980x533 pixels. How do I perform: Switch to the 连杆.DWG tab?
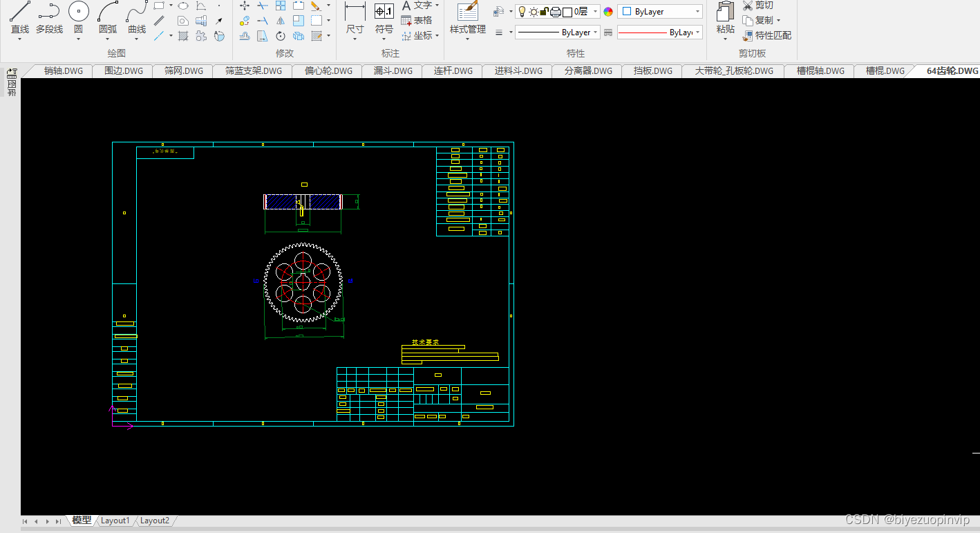click(453, 71)
